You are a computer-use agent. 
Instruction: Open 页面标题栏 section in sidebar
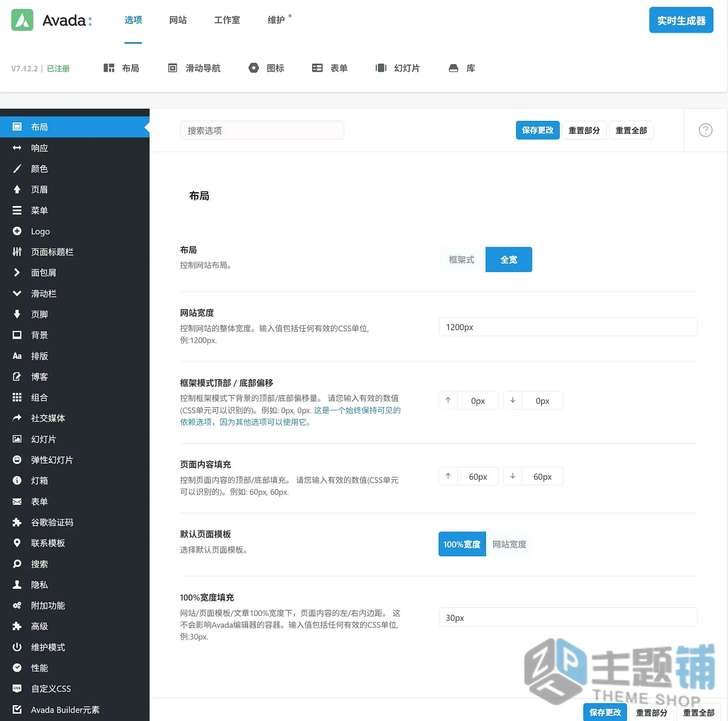pyautogui.click(x=75, y=252)
